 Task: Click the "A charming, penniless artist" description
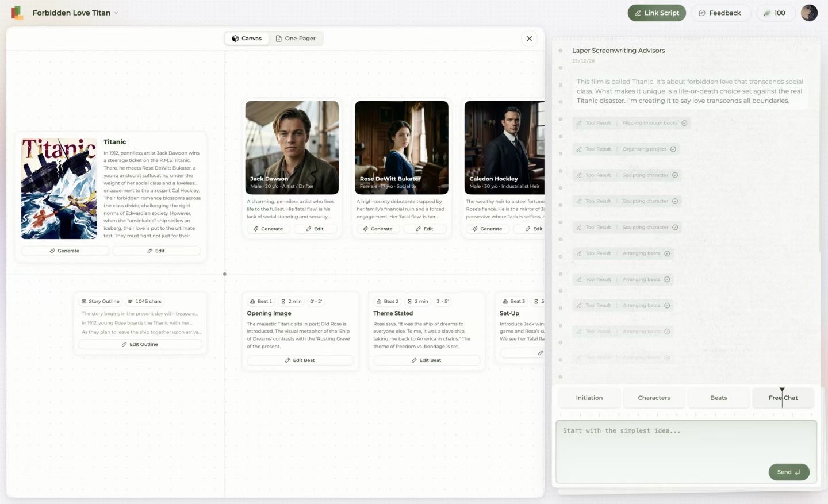[290, 209]
